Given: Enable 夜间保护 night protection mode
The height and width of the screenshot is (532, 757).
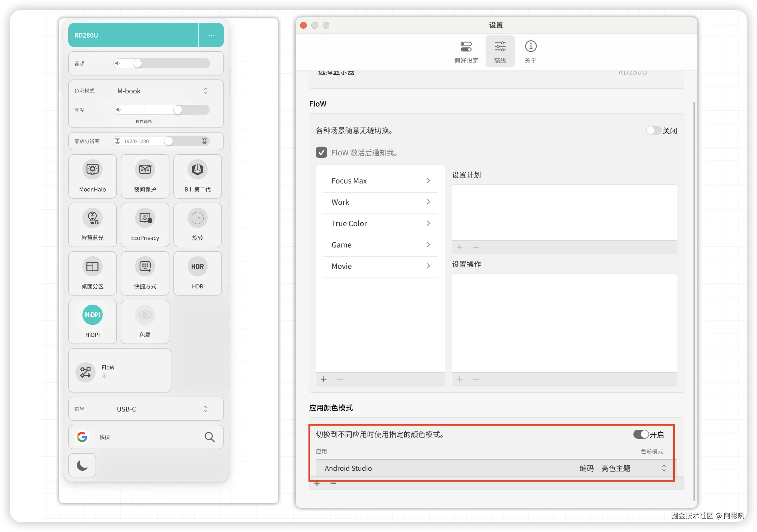Looking at the screenshot, I should coord(145,176).
